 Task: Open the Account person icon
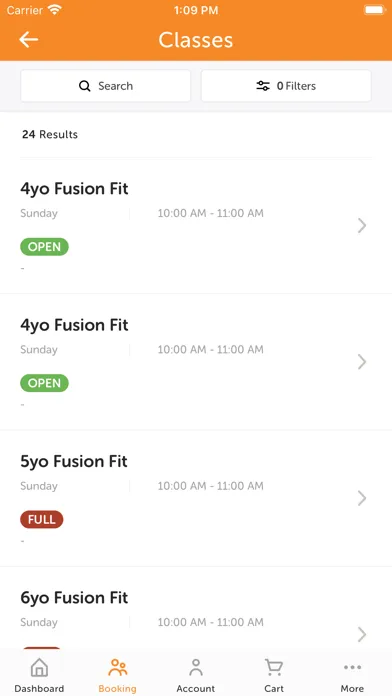click(196, 668)
